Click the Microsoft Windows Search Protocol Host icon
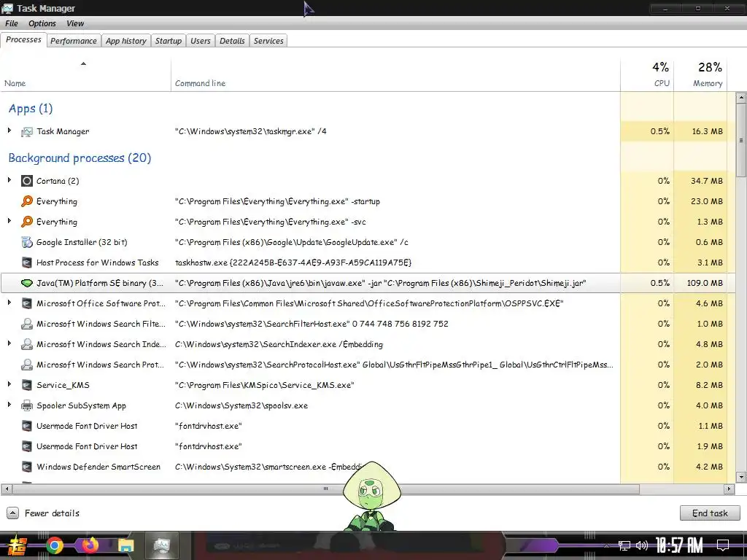This screenshot has width=747, height=560. [x=27, y=365]
